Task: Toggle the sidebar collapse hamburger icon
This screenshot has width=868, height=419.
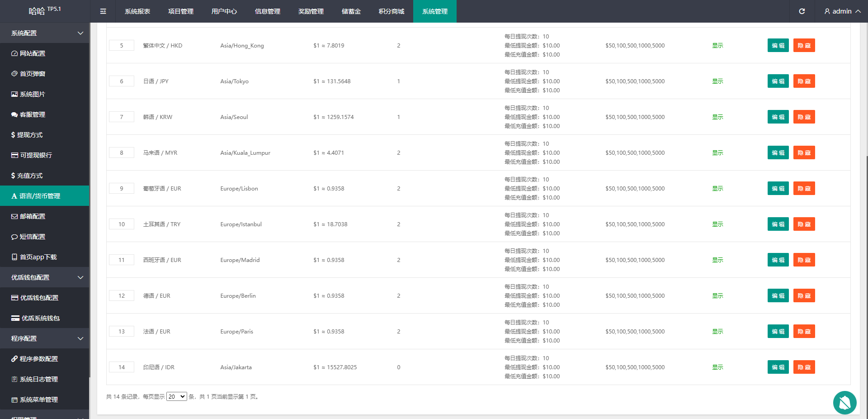Action: coord(103,11)
